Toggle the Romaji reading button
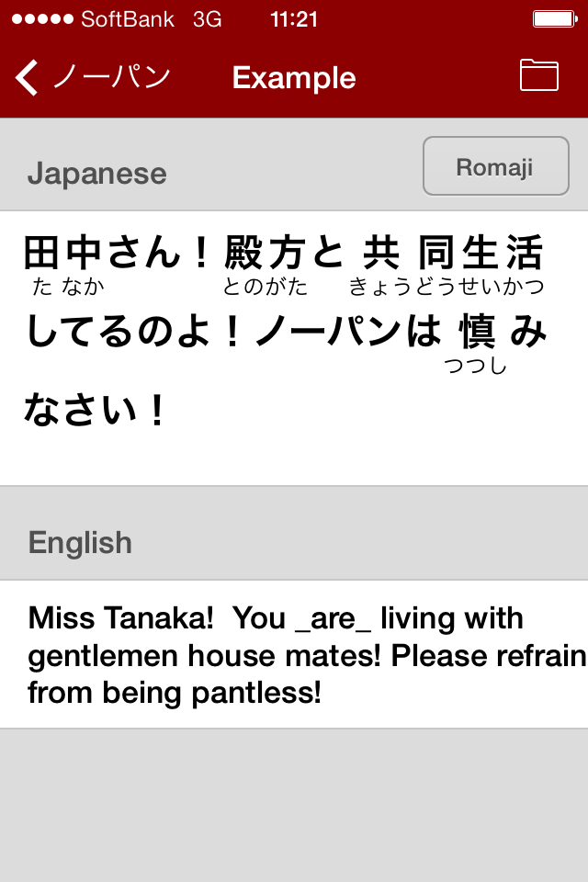The width and height of the screenshot is (588, 882). pos(495,166)
